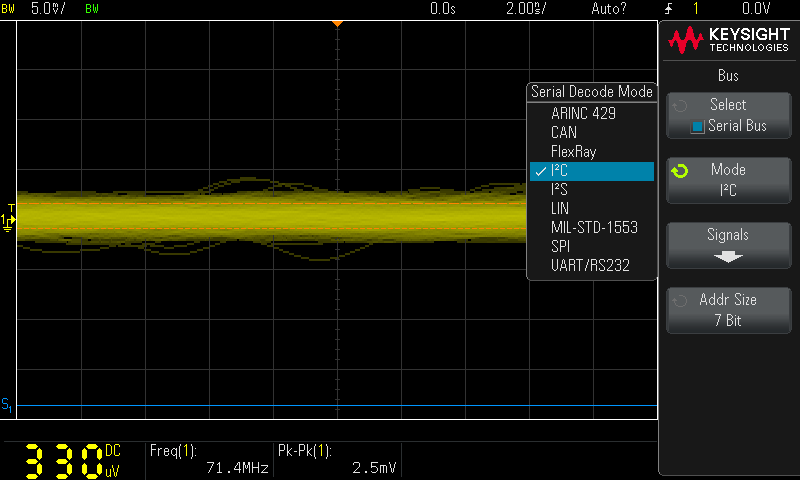
Task: Click the green rotary knob icon on Mode
Action: pyautogui.click(x=680, y=171)
